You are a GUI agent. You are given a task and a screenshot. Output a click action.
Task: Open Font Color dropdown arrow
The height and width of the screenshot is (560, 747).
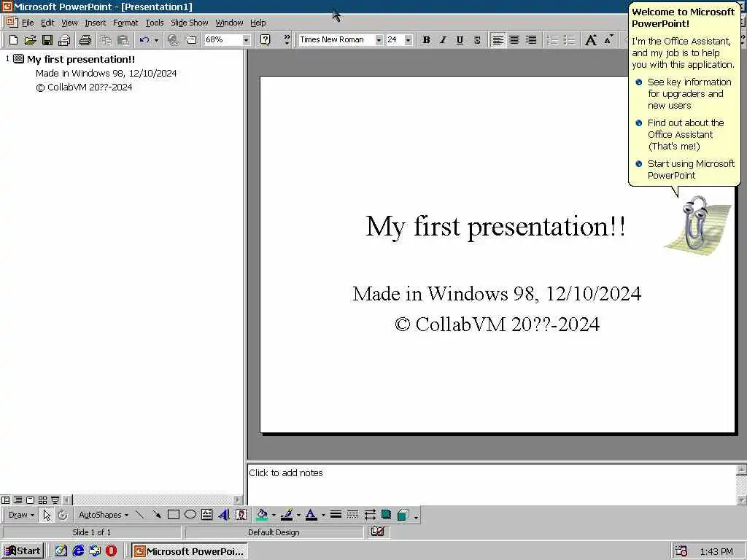(x=323, y=515)
